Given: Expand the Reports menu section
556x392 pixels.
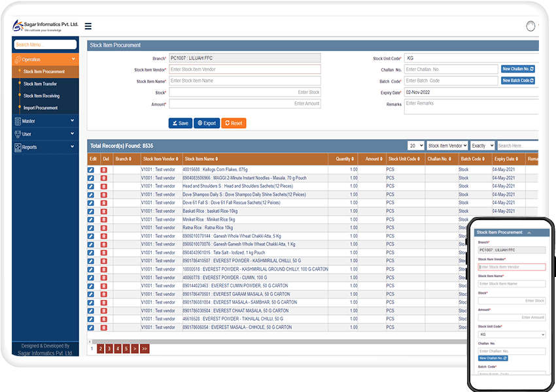Looking at the screenshot, I should pos(45,147).
